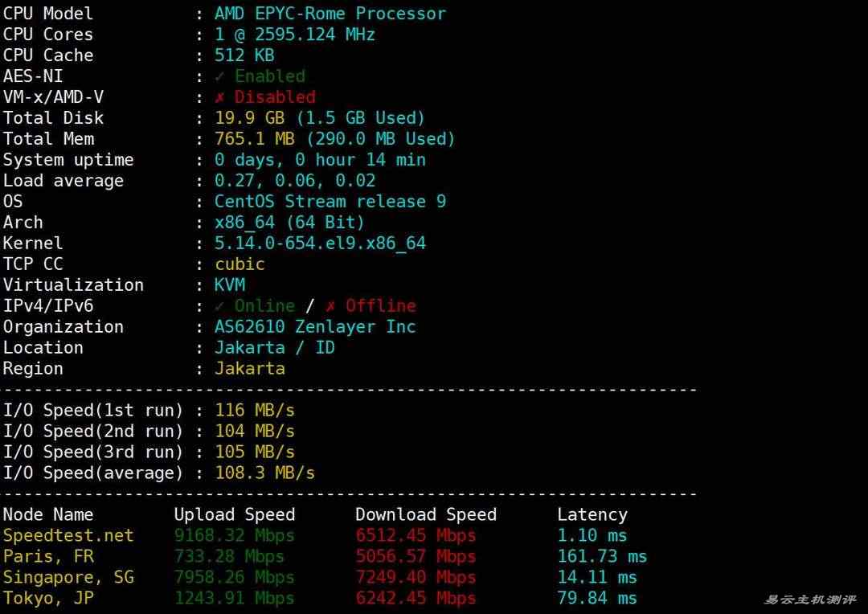Image resolution: width=868 pixels, height=614 pixels.
Task: Click the green checkmark beside AES-NI Enabled
Action: (220, 76)
